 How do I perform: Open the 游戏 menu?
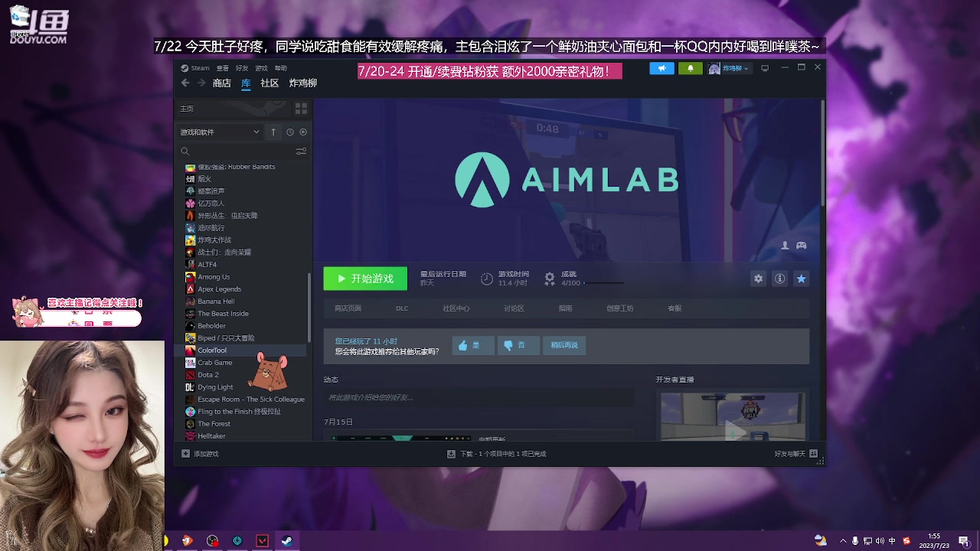(261, 68)
